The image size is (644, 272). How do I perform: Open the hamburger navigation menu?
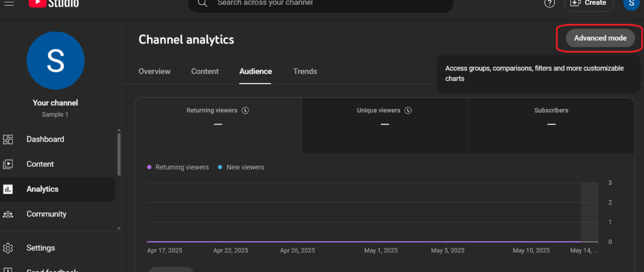click(x=9, y=3)
